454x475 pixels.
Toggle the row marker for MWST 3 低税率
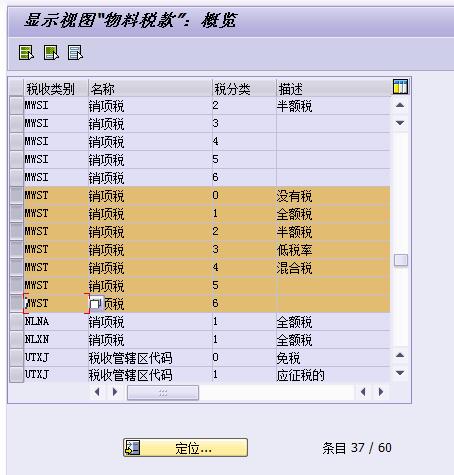(16, 250)
